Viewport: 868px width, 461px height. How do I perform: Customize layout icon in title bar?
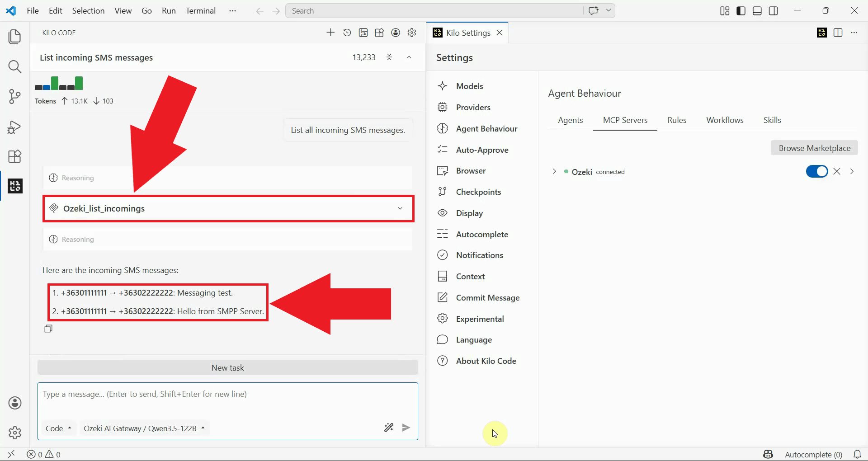click(725, 11)
